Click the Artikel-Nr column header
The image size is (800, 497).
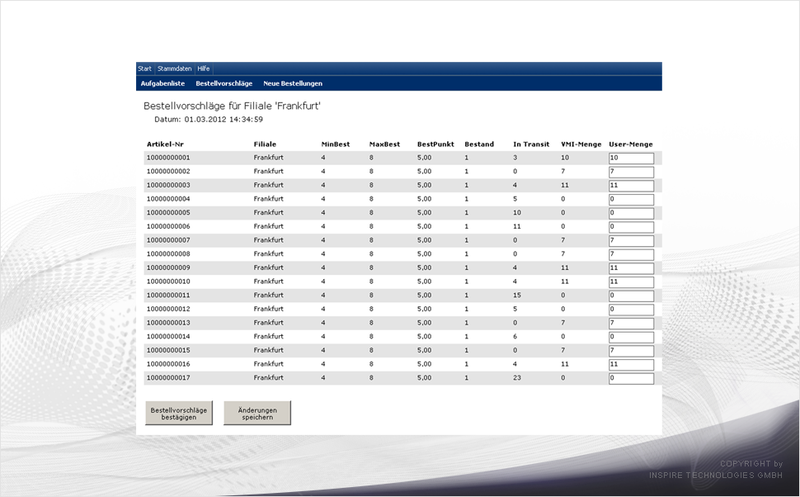pos(165,144)
